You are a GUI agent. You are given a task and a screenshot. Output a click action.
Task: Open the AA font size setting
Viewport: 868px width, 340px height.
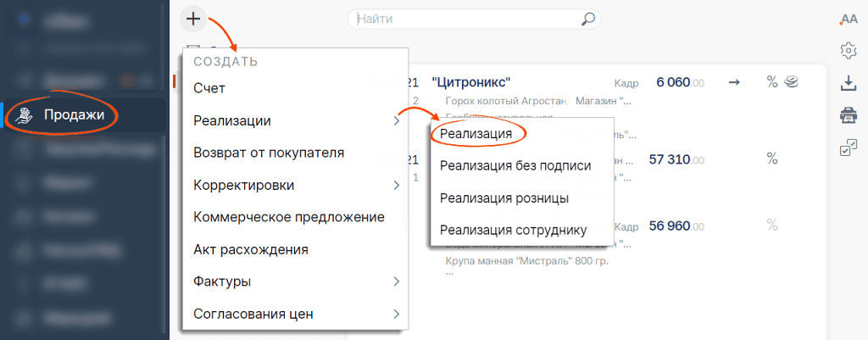click(x=848, y=19)
